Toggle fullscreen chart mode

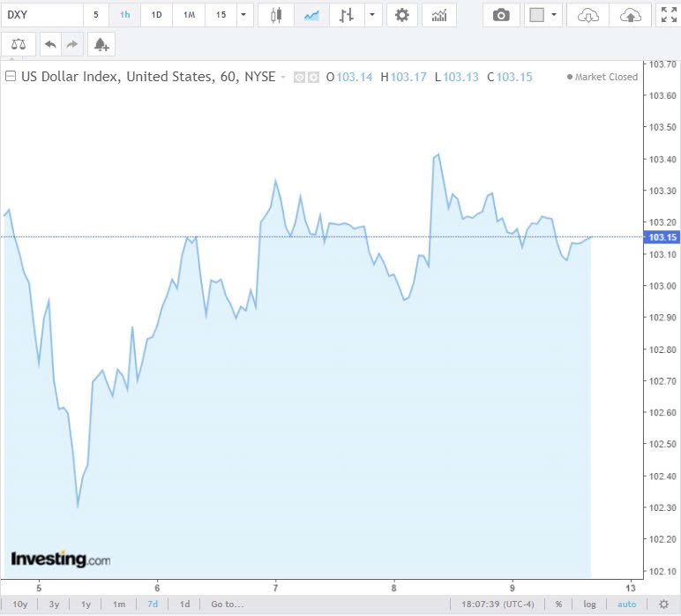670,15
